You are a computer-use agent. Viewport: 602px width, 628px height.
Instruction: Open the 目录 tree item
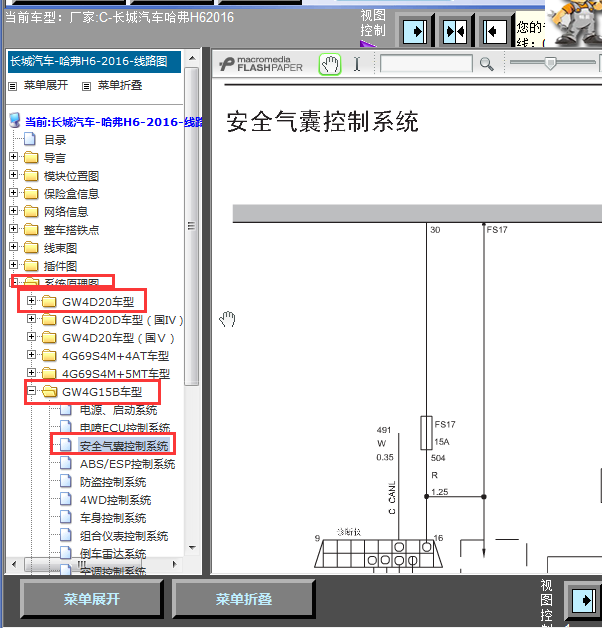(x=55, y=140)
